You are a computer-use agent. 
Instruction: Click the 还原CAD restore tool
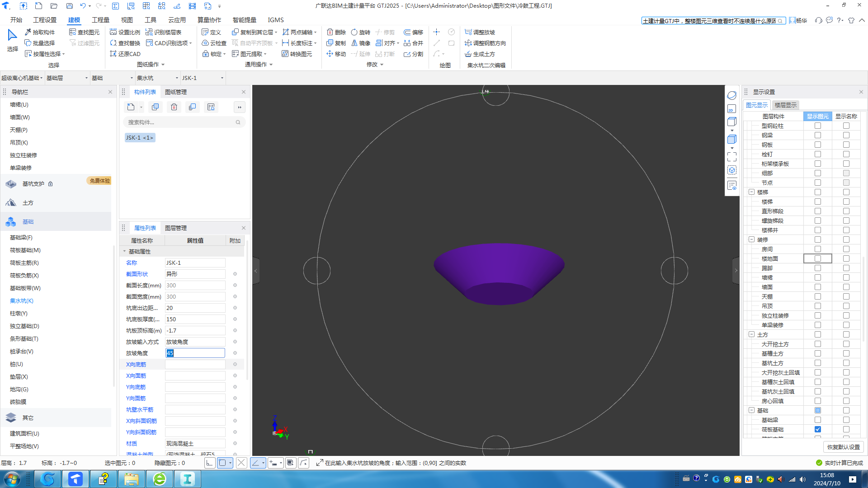tap(125, 54)
